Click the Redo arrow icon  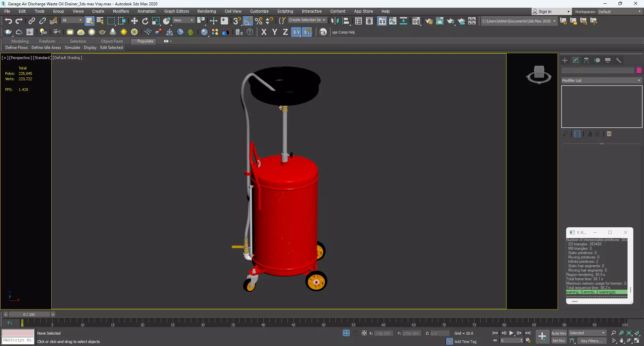pos(19,21)
